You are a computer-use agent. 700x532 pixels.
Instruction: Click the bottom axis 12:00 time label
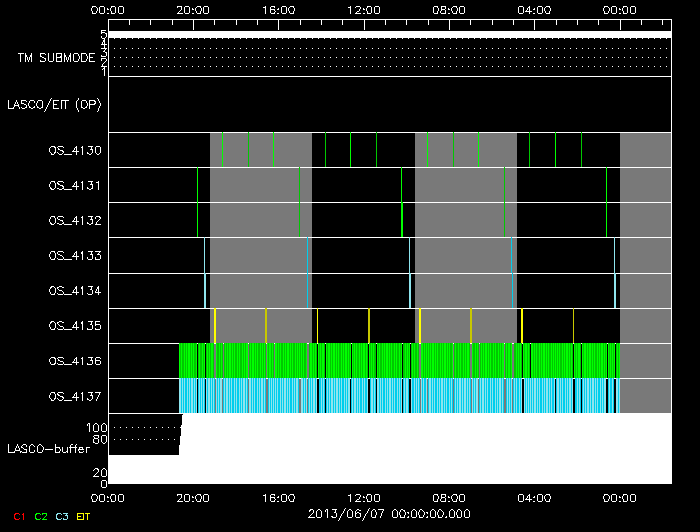(x=364, y=498)
